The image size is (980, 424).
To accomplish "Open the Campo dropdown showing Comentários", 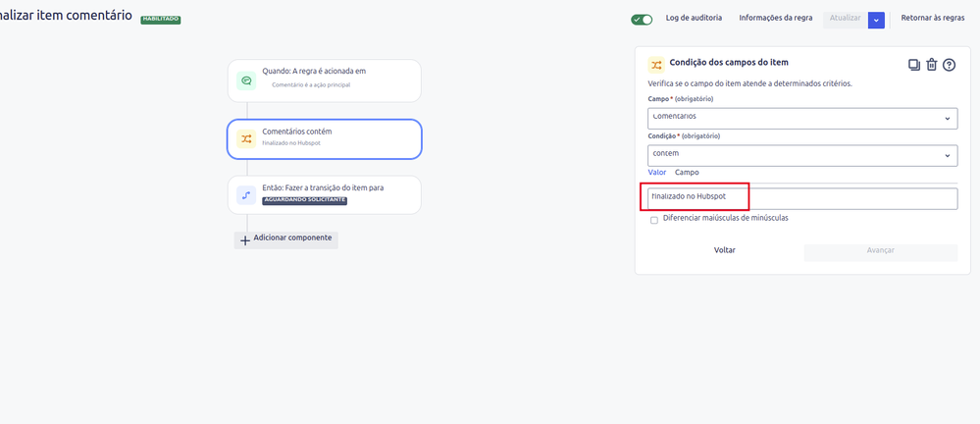I will point(802,118).
